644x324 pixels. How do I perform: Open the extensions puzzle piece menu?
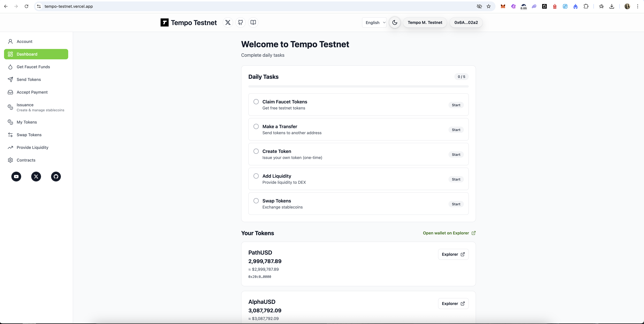pyautogui.click(x=586, y=6)
